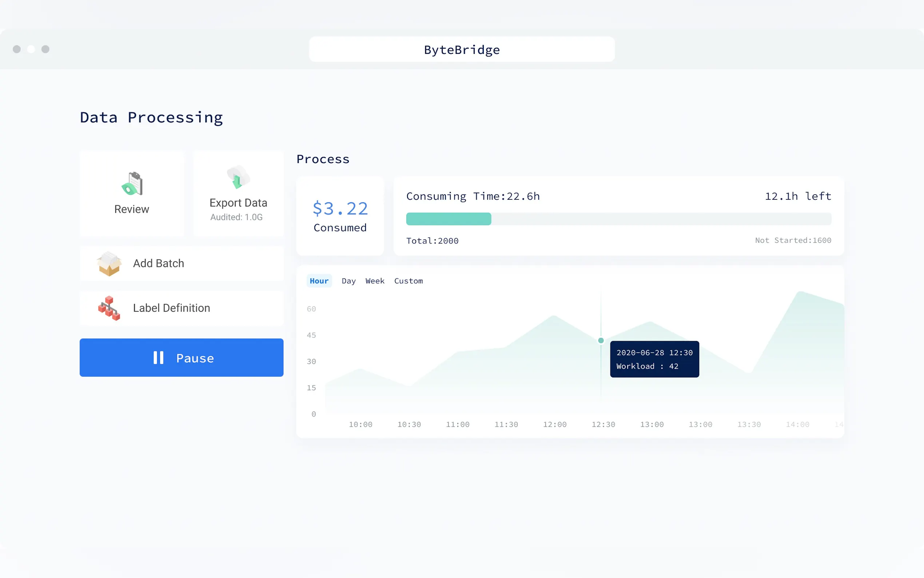Click the gray leftmost window dot
924x578 pixels.
pyautogui.click(x=17, y=49)
